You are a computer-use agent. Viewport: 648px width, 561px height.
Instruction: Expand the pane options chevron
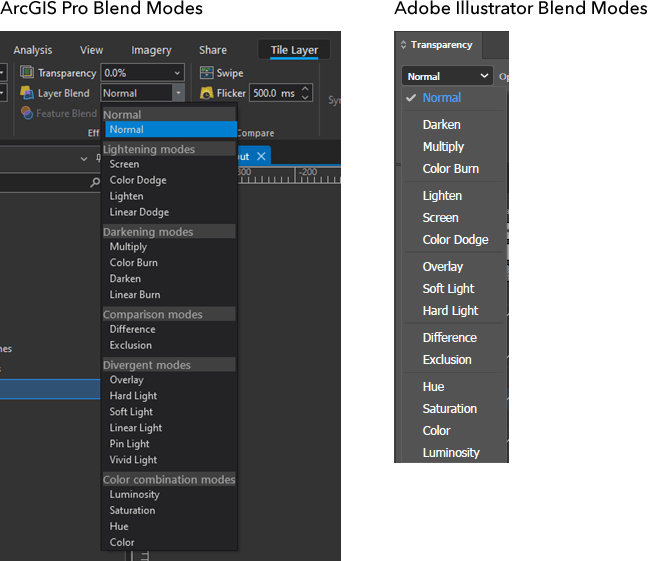pyautogui.click(x=84, y=159)
